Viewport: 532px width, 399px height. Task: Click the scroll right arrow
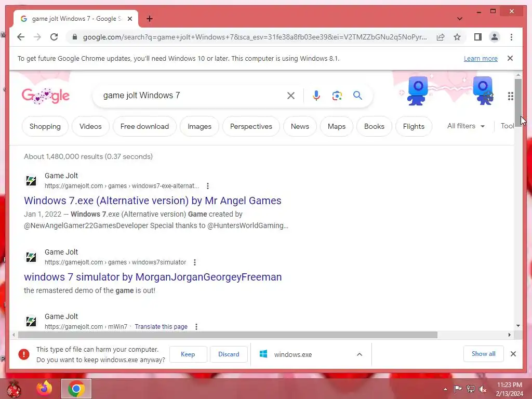[x=509, y=335]
